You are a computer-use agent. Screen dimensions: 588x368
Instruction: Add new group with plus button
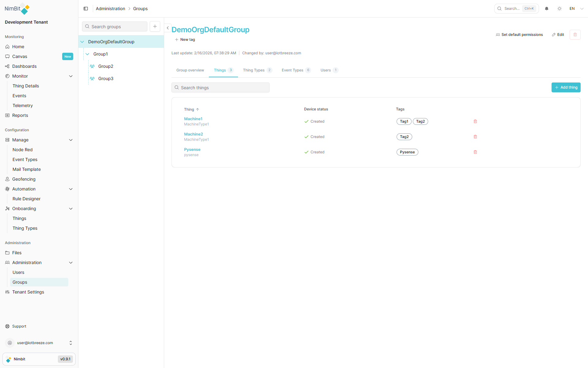155,27
